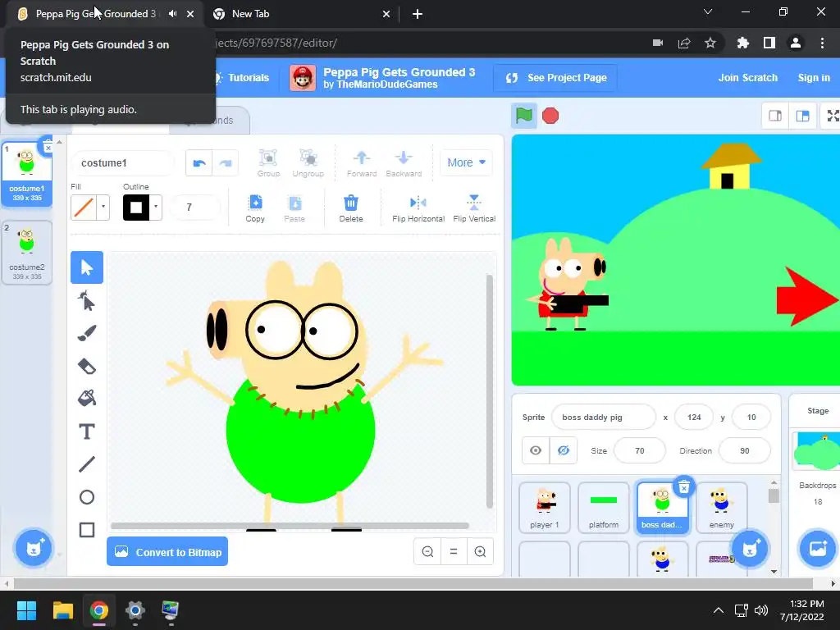The image size is (840, 630).
Task: Select the Rectangle tool
Action: pyautogui.click(x=87, y=530)
